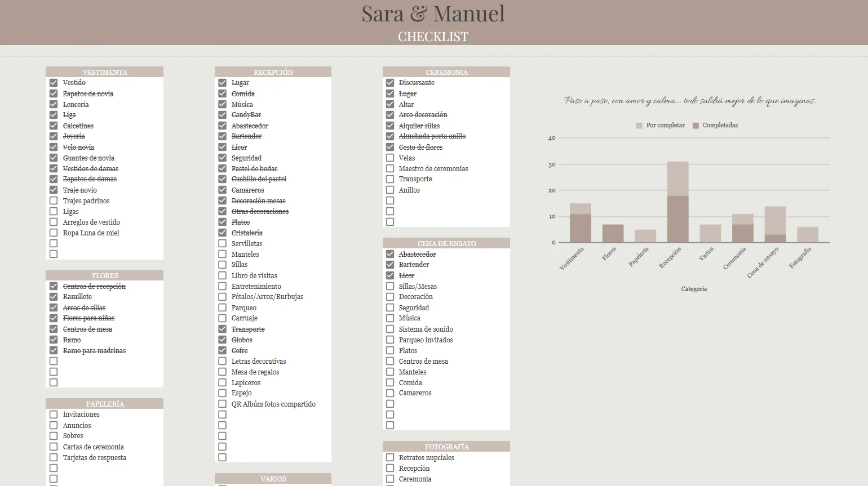Image resolution: width=868 pixels, height=486 pixels.
Task: Select the Recepción bar in the chart
Action: pyautogui.click(x=678, y=202)
